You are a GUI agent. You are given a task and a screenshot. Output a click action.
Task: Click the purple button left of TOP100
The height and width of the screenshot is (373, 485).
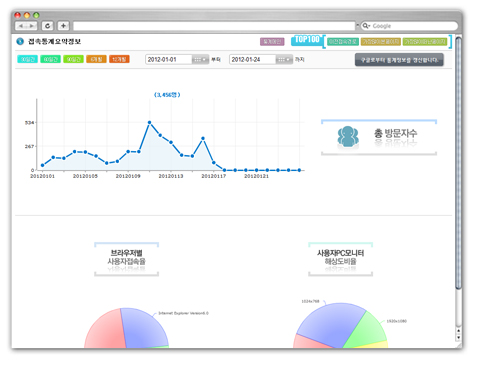coord(272,42)
